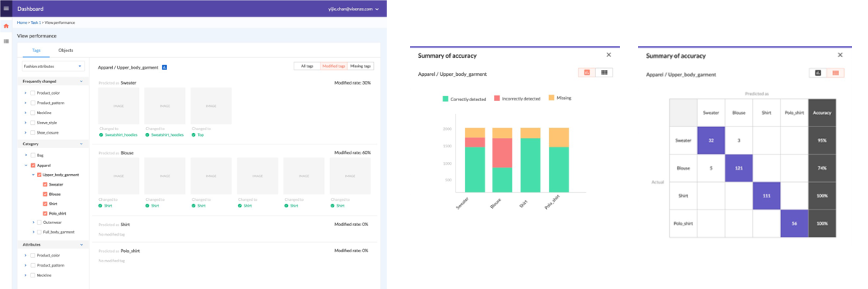Select bar chart view in left summary panel
Screen dimensions: 868x289
coord(587,72)
